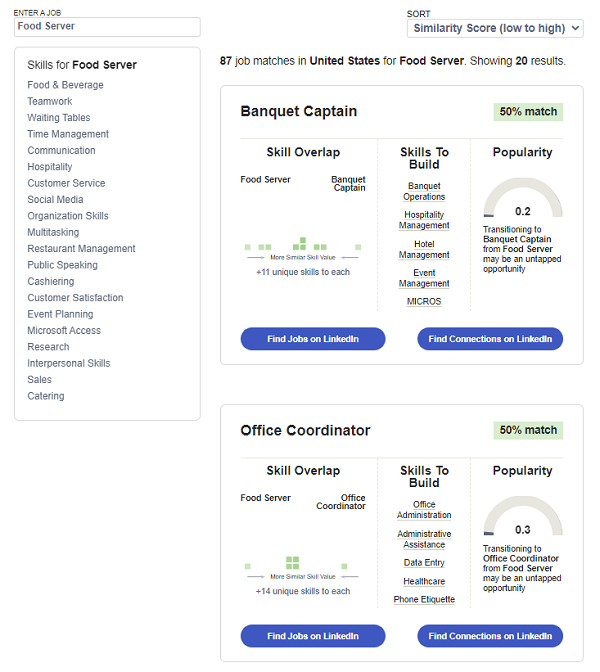Screen dimensions: 600x672
Task: Open the MICROS skill link
Action: 424,302
